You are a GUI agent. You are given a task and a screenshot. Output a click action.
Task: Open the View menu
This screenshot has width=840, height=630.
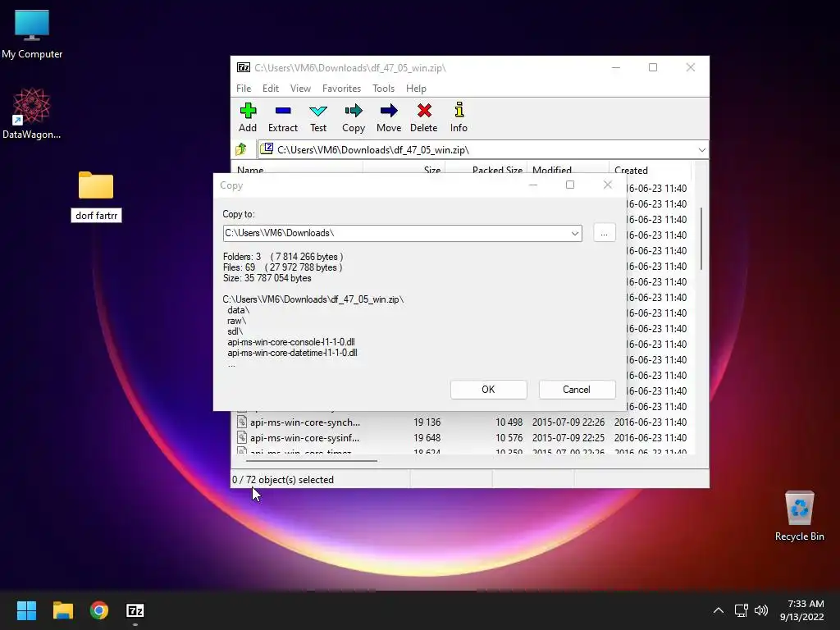click(x=300, y=89)
